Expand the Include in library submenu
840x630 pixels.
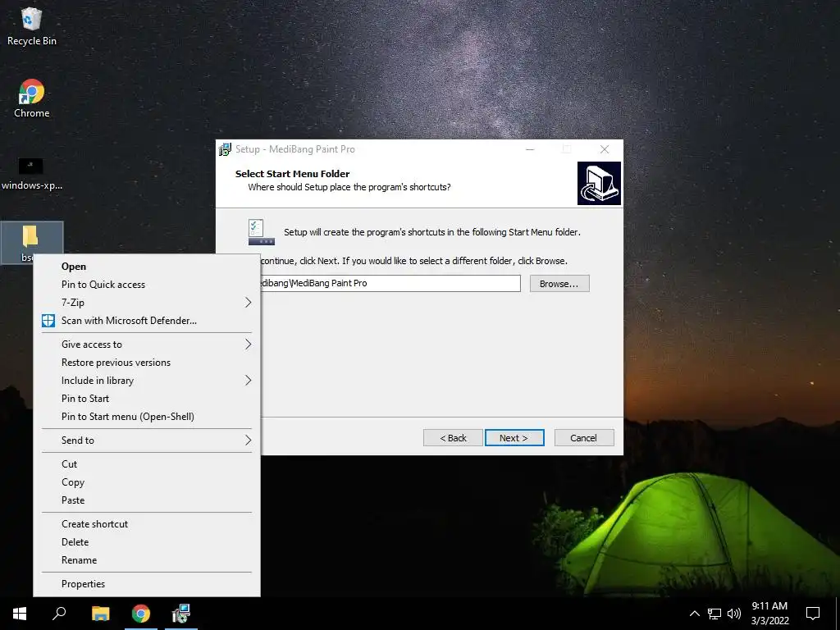point(147,381)
